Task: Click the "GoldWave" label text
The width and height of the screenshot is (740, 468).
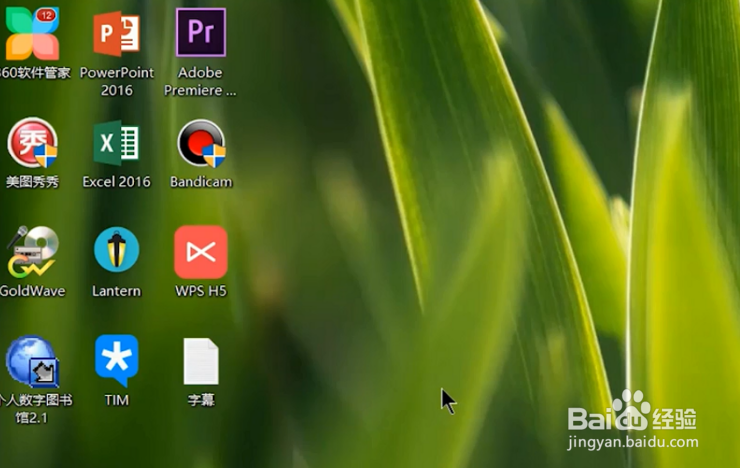Action: pos(32,291)
